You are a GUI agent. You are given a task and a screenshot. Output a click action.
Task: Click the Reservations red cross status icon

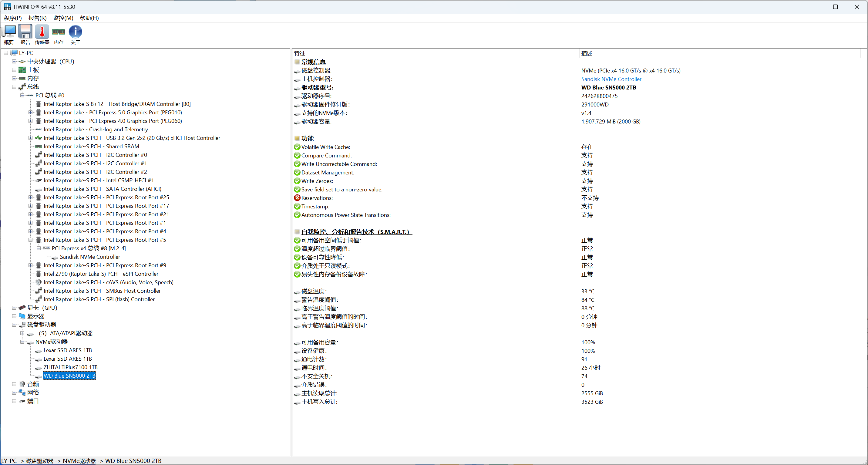(297, 198)
